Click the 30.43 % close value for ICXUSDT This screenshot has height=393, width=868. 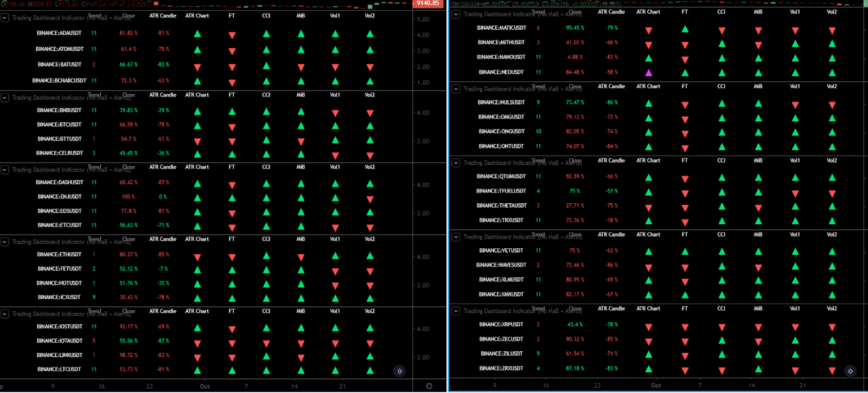[x=129, y=297]
